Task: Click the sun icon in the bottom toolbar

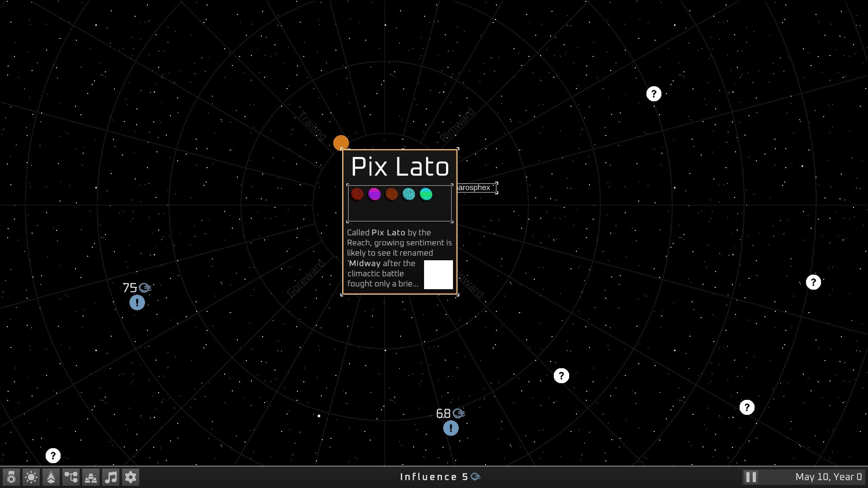Action: pyautogui.click(x=31, y=477)
